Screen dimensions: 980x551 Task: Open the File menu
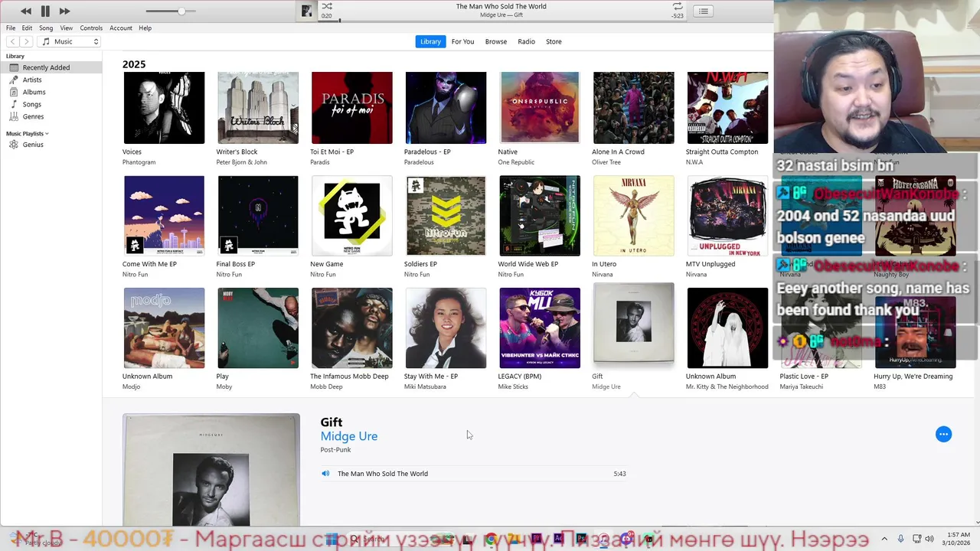click(x=11, y=28)
